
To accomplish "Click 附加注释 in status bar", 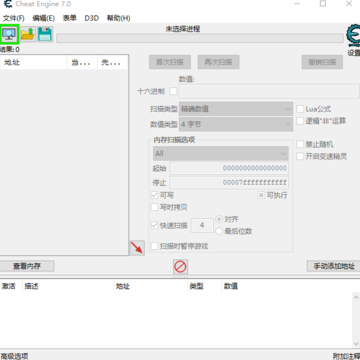I will tap(346, 356).
